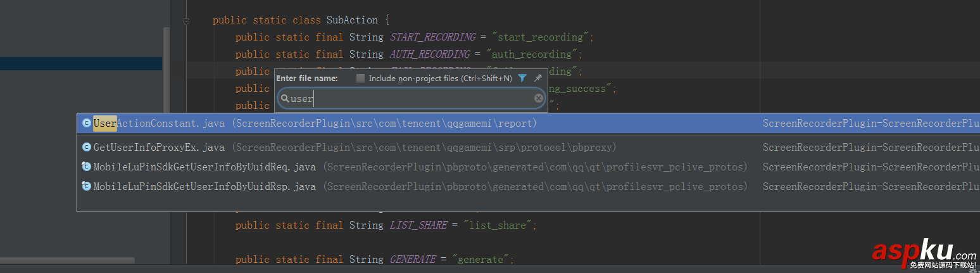Click the START_RECORDING constant in code
This screenshot has height=273, width=980.
click(432, 37)
